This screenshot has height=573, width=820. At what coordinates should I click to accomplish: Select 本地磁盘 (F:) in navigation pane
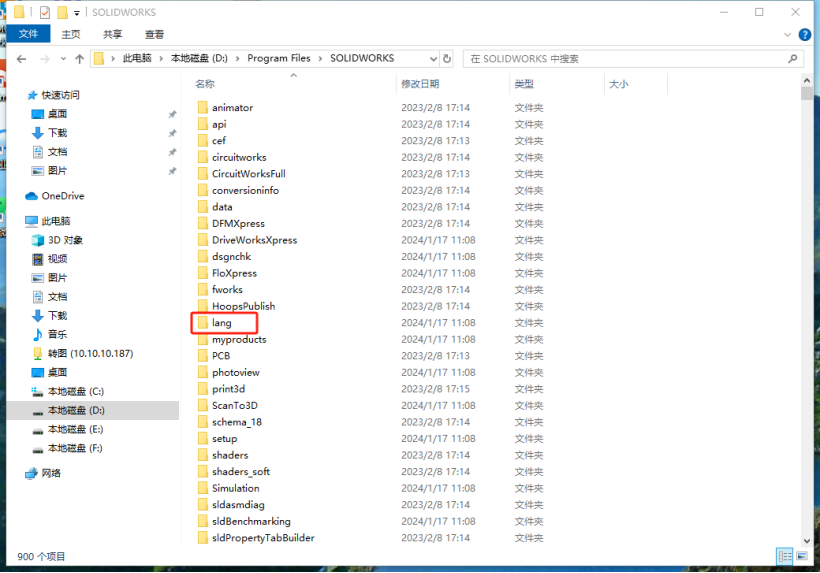[75, 448]
